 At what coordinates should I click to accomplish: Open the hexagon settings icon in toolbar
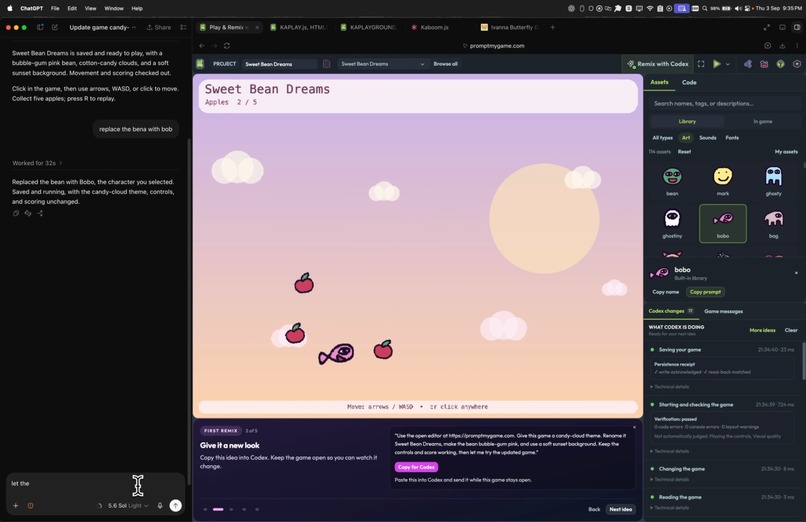pos(797,64)
